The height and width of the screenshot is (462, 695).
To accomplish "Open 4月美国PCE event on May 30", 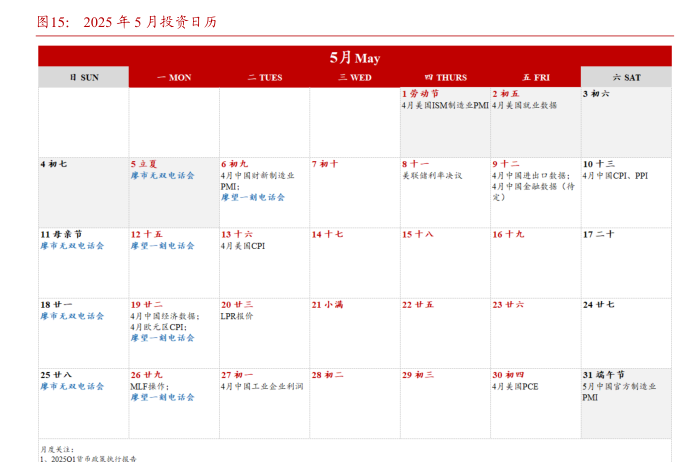I will pos(515,386).
